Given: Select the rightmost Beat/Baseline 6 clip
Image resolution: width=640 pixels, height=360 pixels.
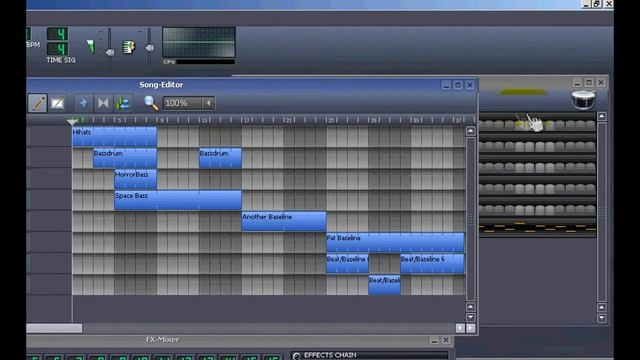Looking at the screenshot, I should click(x=432, y=264).
